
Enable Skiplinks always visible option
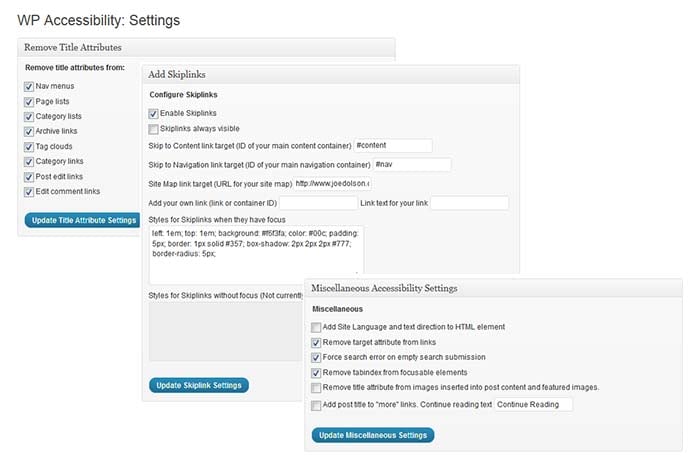pos(153,129)
